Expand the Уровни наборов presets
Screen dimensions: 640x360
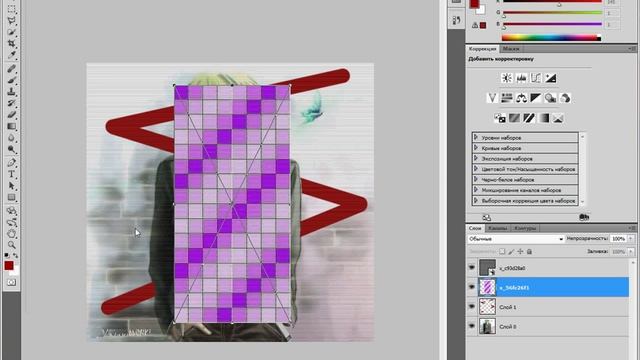(476, 137)
